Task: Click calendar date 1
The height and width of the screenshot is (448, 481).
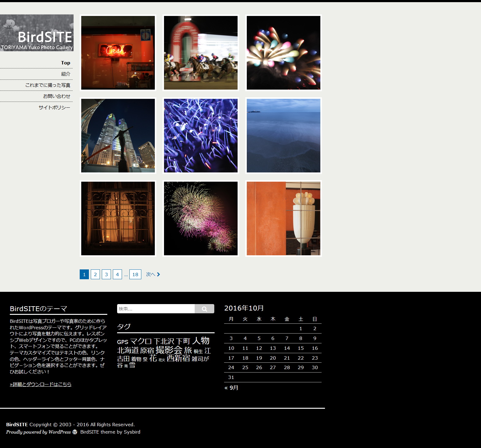Action: point(301,328)
